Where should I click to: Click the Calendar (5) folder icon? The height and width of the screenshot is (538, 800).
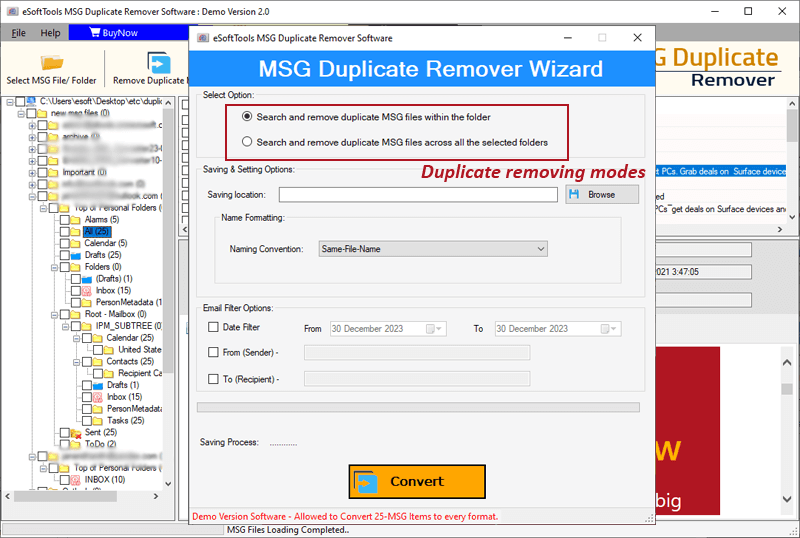[x=75, y=243]
